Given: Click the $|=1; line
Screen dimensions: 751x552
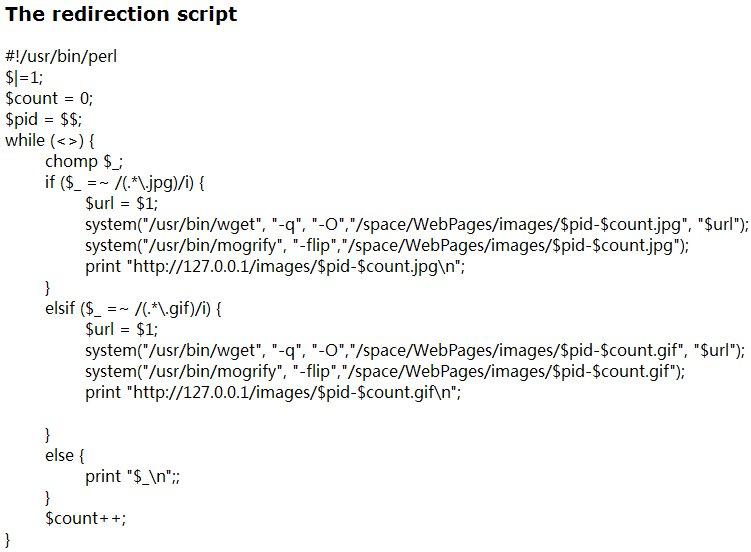Looking at the screenshot, I should point(25,78).
